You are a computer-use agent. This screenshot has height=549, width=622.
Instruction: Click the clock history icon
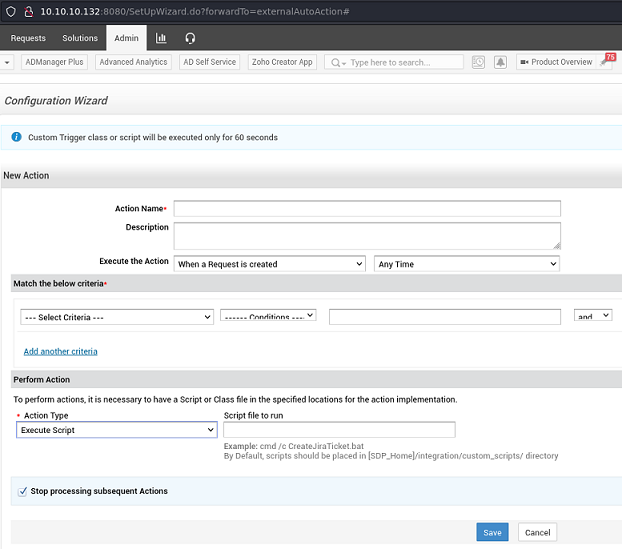[x=478, y=62]
